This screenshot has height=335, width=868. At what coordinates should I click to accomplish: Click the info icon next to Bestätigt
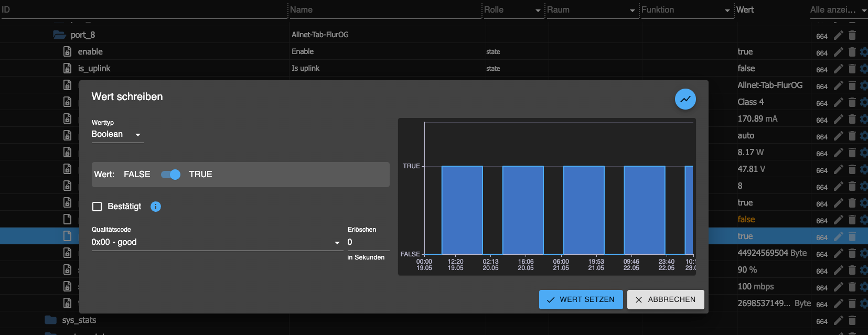(156, 207)
